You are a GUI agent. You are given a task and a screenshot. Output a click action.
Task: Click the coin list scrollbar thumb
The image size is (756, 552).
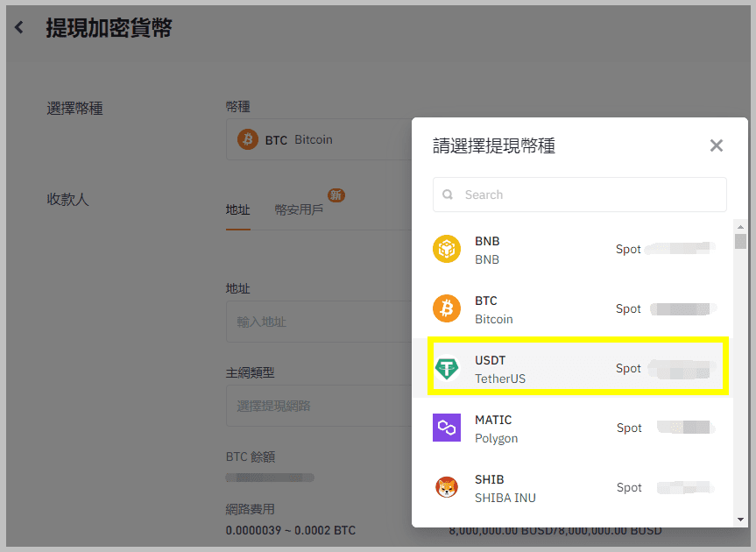point(740,242)
